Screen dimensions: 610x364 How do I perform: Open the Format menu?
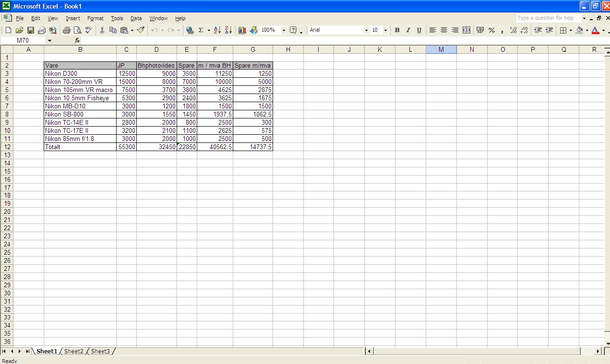coord(96,18)
